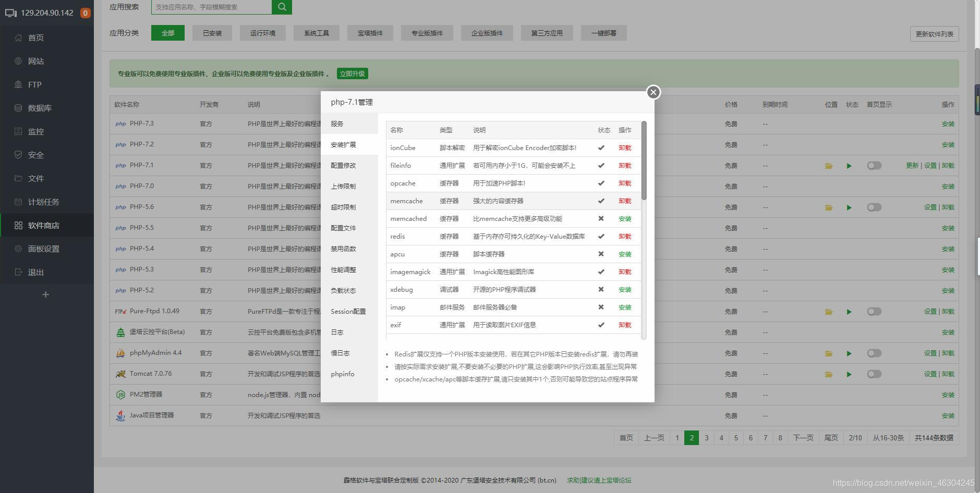Select the 一键部署 category tab
This screenshot has height=493, width=980.
[x=603, y=33]
